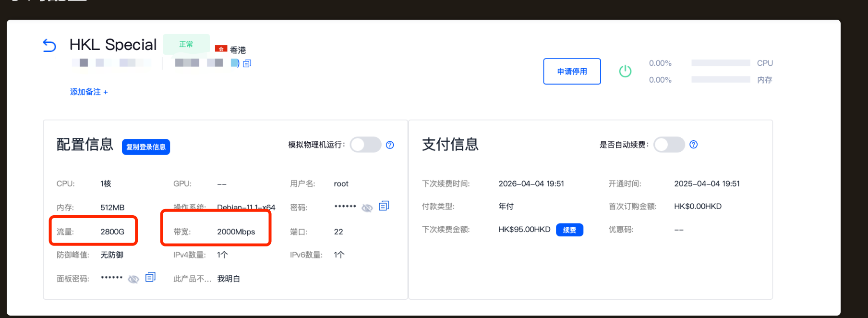Click the Debian-11.1-x64 OS value

click(x=246, y=208)
